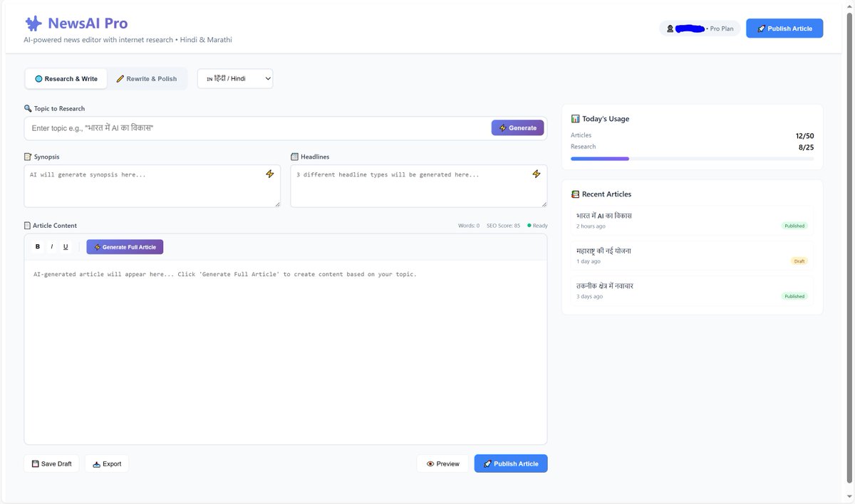Viewport: 855px width, 504px height.
Task: Click Generate Full Article button
Action: click(x=125, y=247)
